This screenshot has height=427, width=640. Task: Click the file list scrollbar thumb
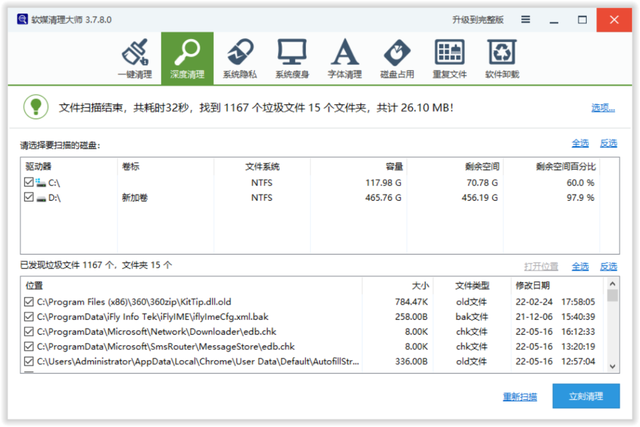pos(612,295)
